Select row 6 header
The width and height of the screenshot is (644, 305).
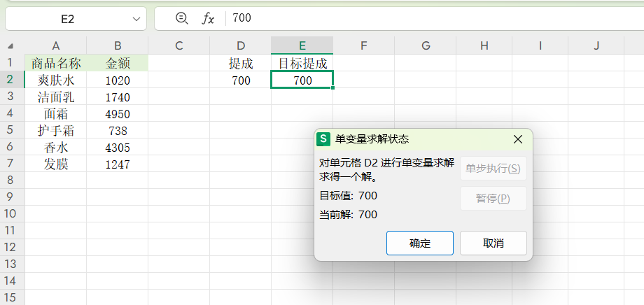point(13,147)
